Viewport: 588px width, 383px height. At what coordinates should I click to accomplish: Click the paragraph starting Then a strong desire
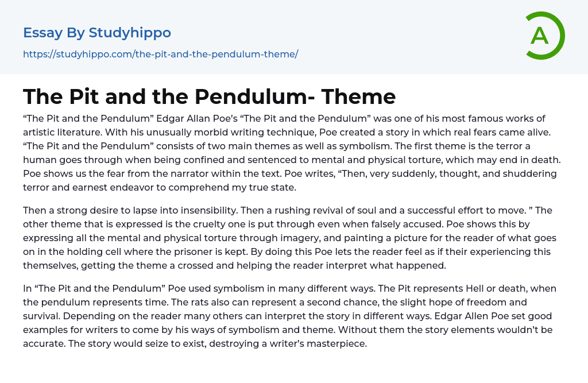(x=287, y=238)
